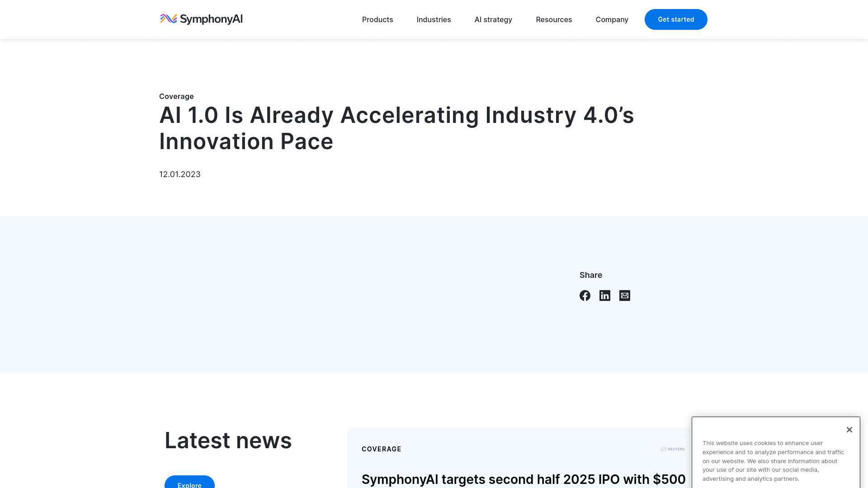The height and width of the screenshot is (488, 868).
Task: Share article on LinkedIn
Action: (605, 296)
